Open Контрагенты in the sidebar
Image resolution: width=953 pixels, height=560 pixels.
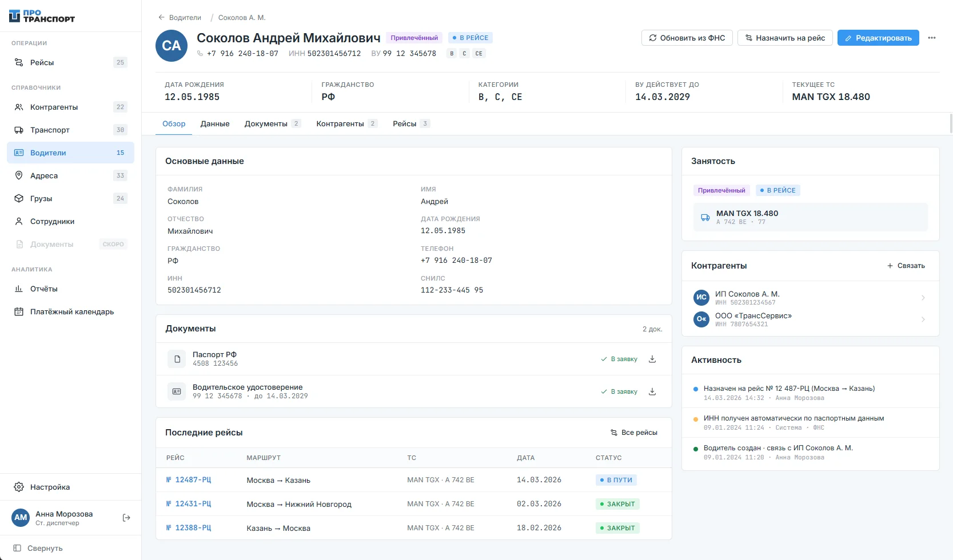(x=71, y=107)
